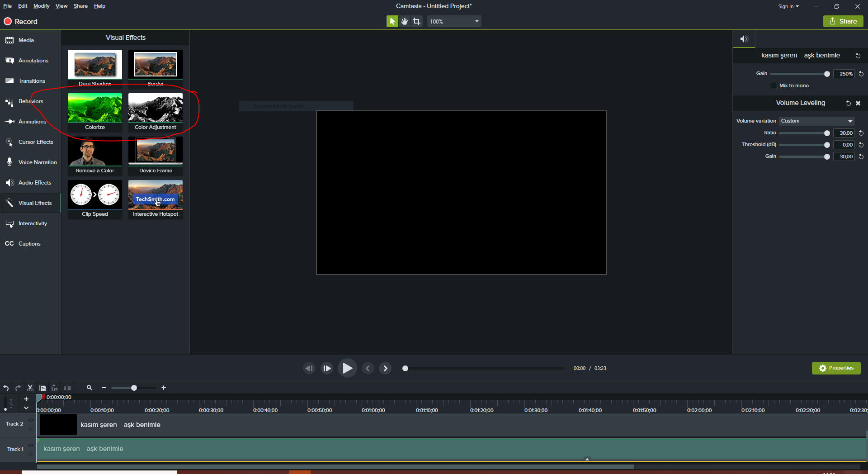
Task: Step to previous frame
Action: [309, 368]
